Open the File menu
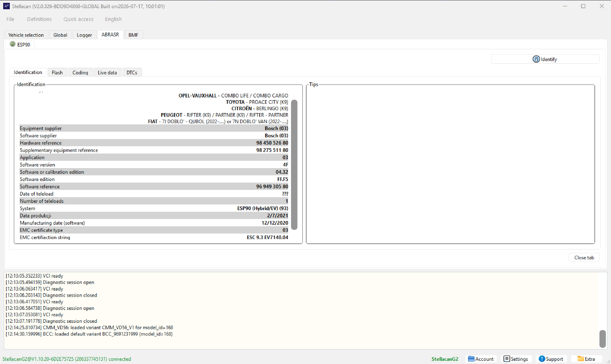Screen dimensions: 611x364 (x=10, y=19)
